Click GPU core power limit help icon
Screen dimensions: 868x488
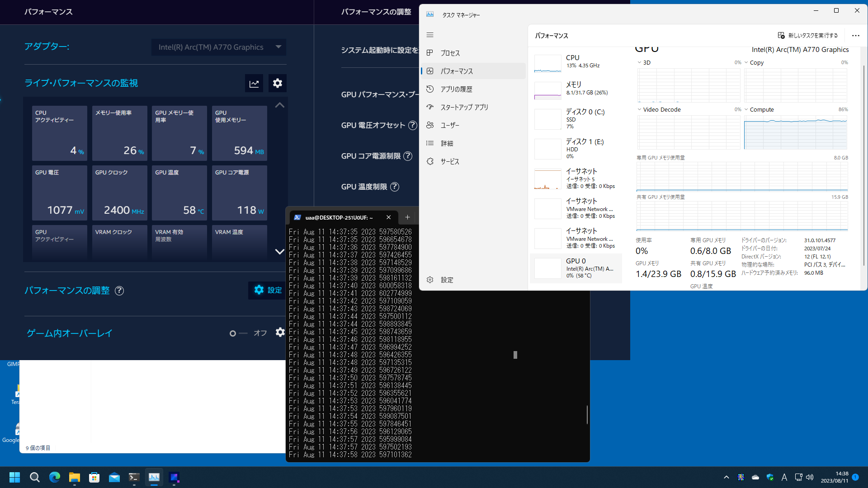pyautogui.click(x=408, y=156)
